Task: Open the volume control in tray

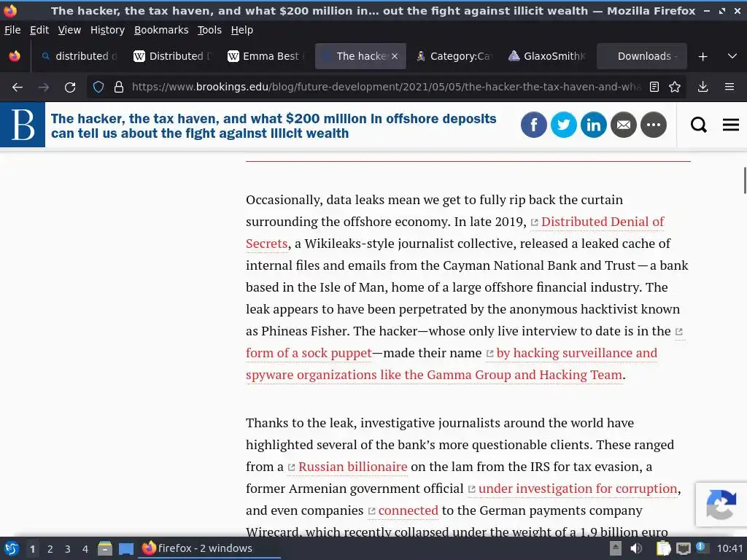Action: coord(636,548)
